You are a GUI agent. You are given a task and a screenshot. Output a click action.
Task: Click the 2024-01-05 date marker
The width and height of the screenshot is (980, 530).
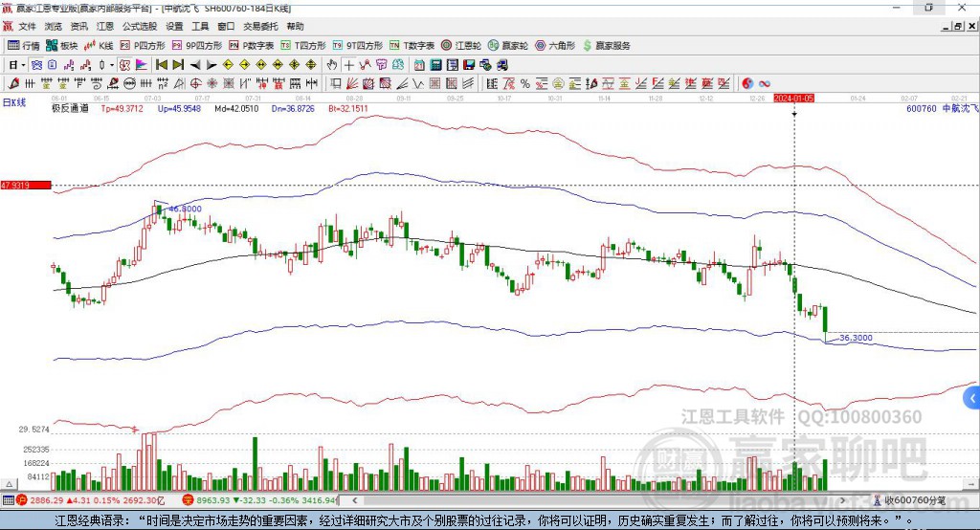pyautogui.click(x=793, y=99)
